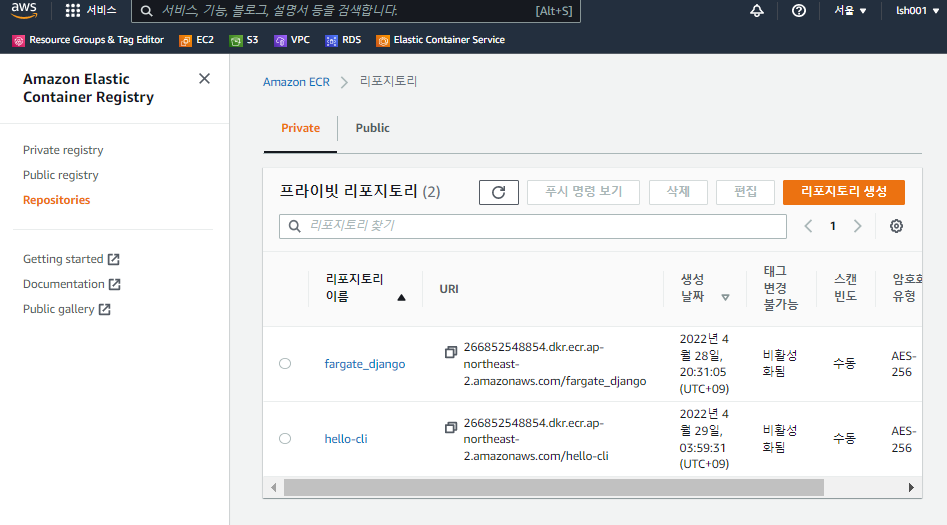
Task: Select the hello-cli repository radio button
Action: 285,439
